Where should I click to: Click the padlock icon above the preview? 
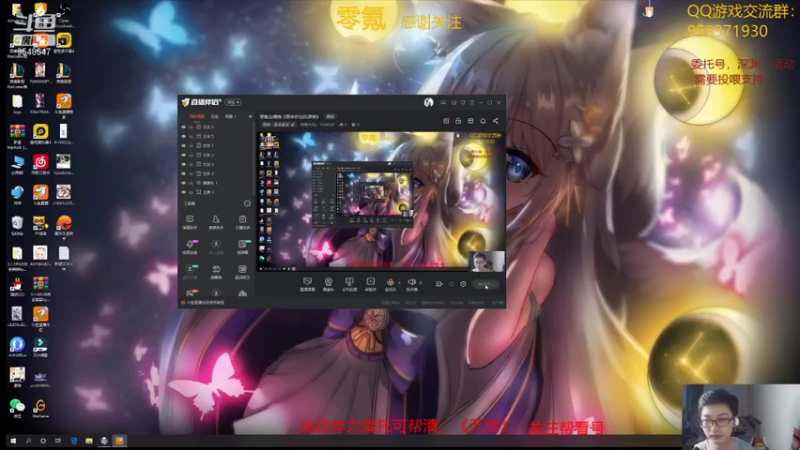click(458, 121)
